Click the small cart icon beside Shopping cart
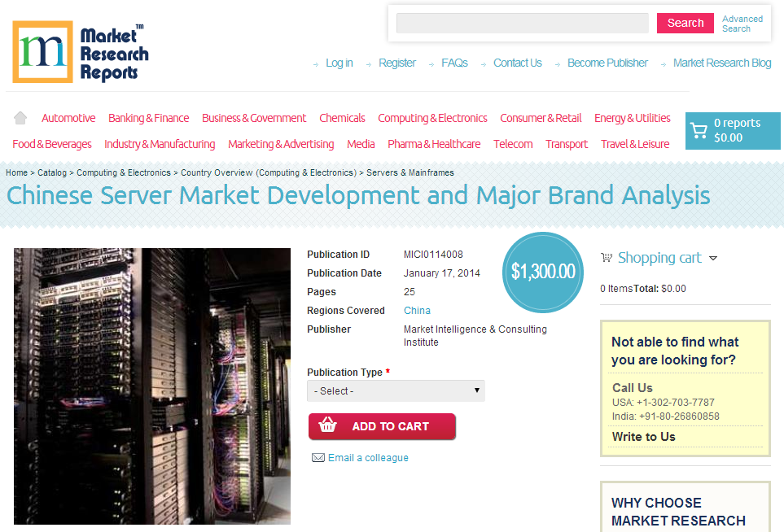The width and height of the screenshot is (784, 532). pyautogui.click(x=607, y=258)
